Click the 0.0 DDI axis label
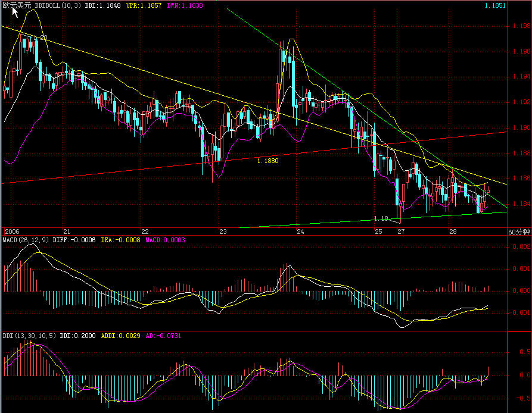Image resolution: width=532 pixels, height=413 pixels. click(525, 375)
